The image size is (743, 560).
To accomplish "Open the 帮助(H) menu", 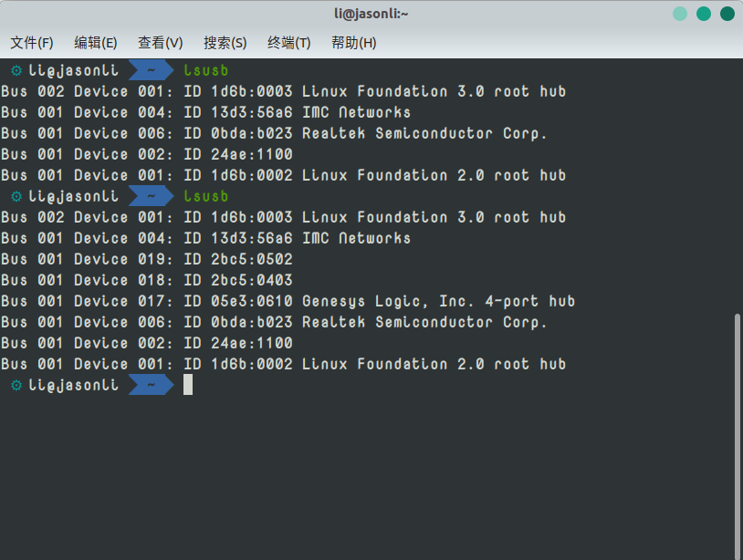I will click(353, 43).
